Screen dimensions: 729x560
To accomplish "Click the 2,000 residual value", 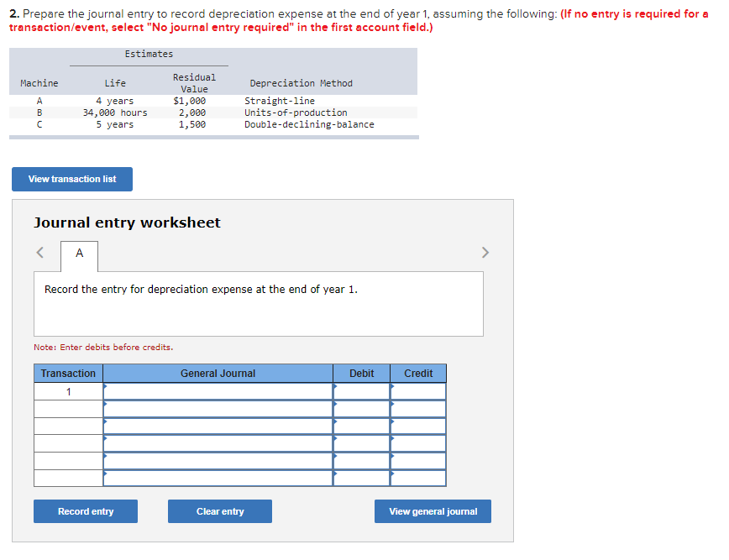I will [x=192, y=113].
